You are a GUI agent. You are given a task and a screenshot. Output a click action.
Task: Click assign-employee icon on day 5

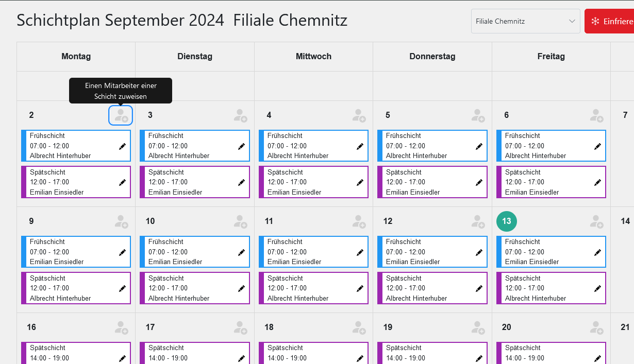coord(478,115)
